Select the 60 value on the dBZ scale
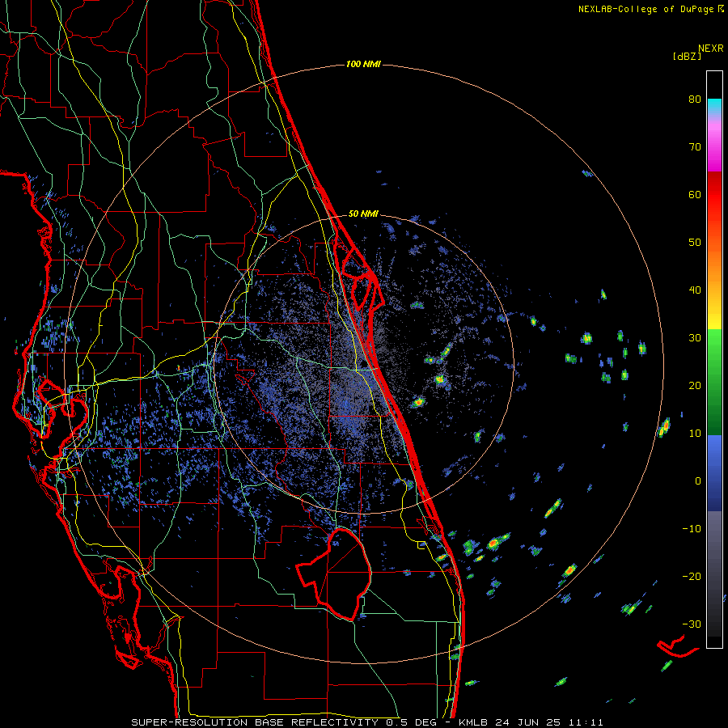The width and height of the screenshot is (728, 728). [x=695, y=194]
